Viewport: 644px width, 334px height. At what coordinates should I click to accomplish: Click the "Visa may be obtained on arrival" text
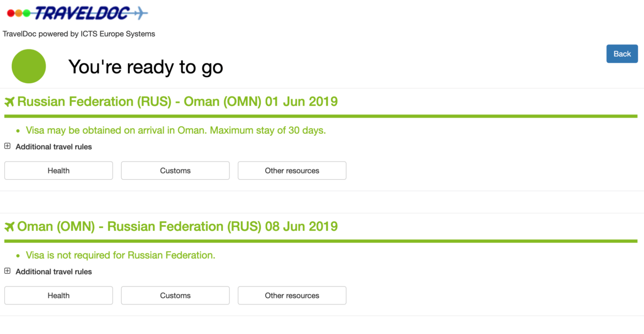[x=175, y=130]
